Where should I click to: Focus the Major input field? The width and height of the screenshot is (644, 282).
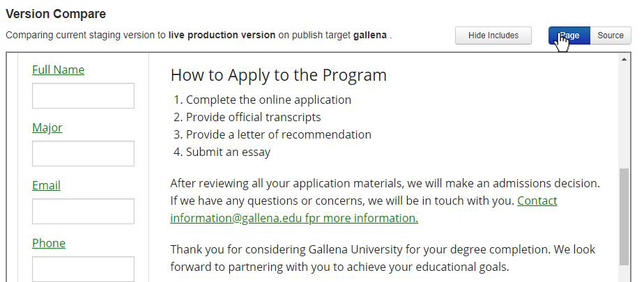[x=84, y=153]
